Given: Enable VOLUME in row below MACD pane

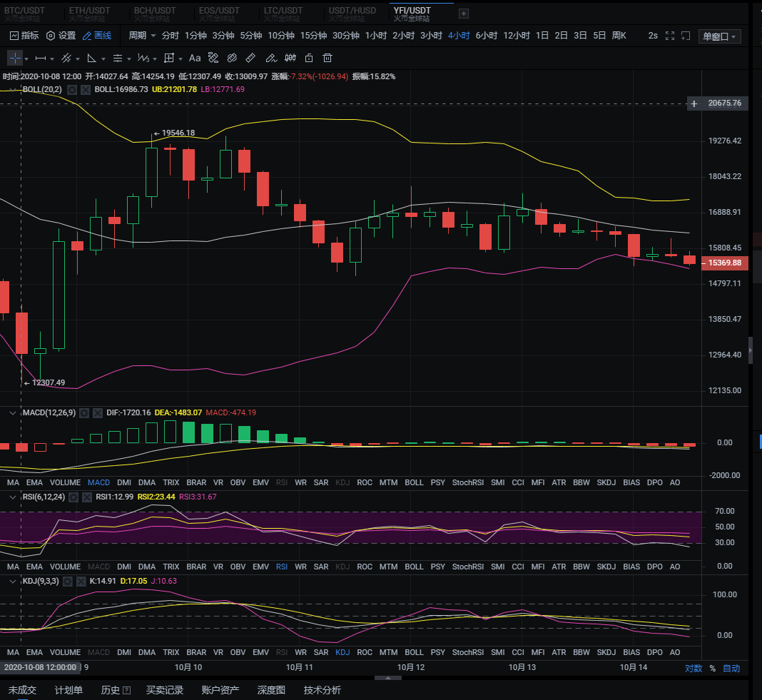Looking at the screenshot, I should (x=65, y=482).
